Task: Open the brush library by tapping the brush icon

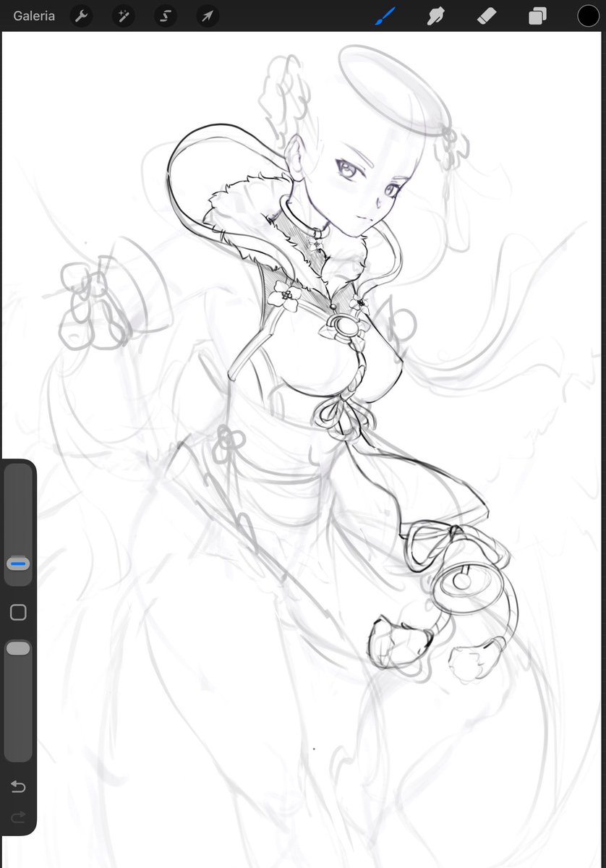Action: [x=384, y=15]
